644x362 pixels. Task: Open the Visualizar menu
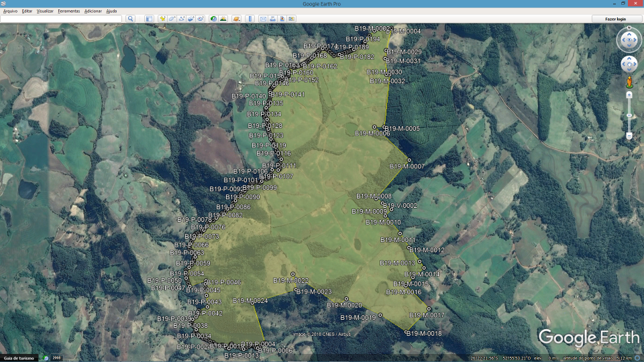coord(45,11)
